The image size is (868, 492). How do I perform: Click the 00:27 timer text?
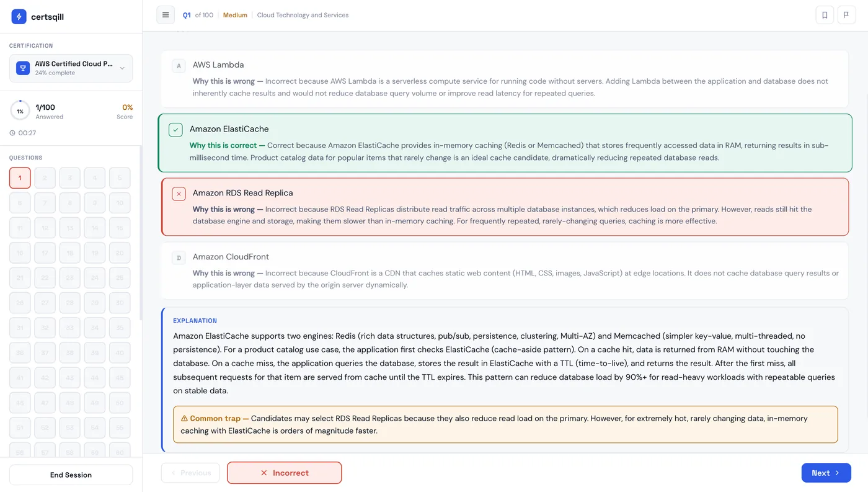pyautogui.click(x=27, y=133)
